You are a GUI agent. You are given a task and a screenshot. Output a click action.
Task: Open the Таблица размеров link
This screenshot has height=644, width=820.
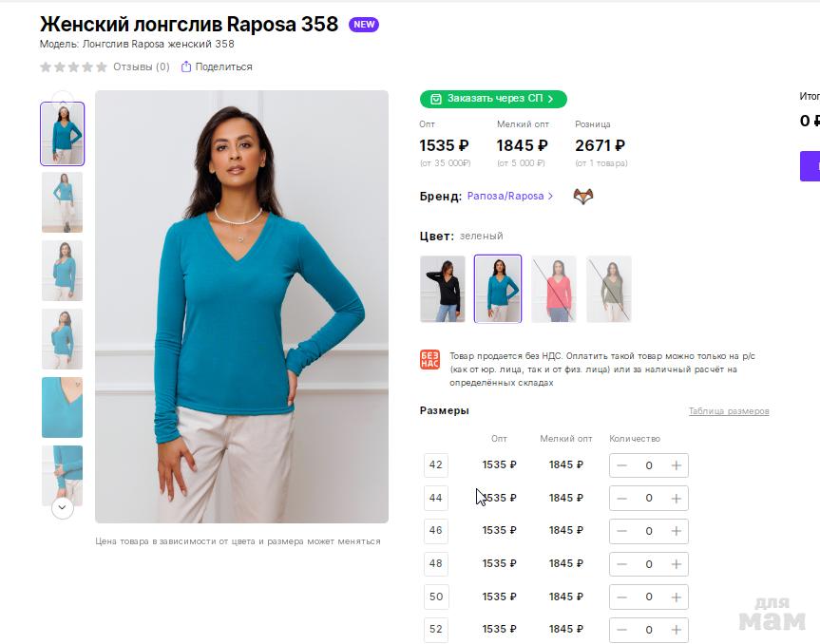point(728,411)
